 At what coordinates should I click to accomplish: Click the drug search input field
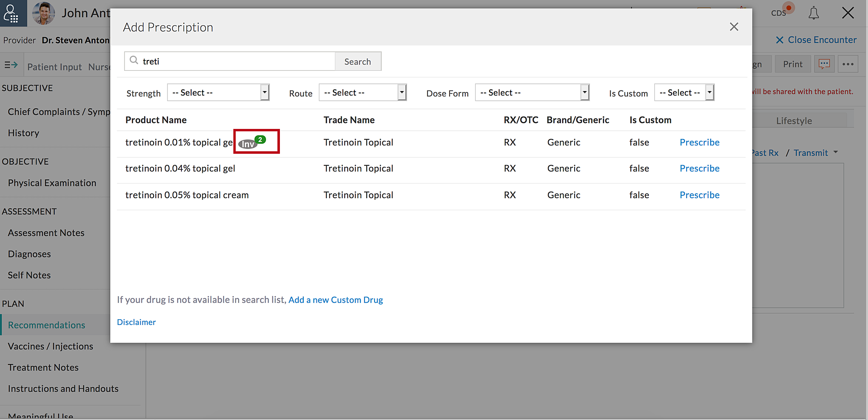[237, 61]
